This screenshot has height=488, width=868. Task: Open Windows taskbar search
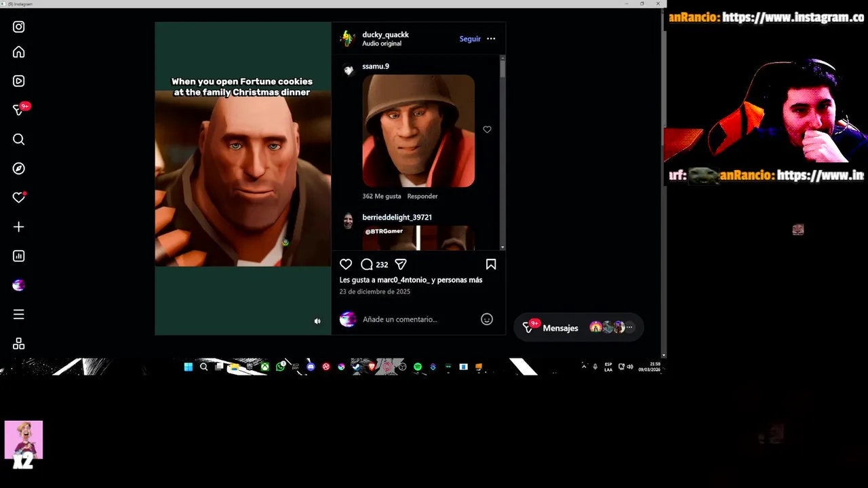click(x=203, y=367)
